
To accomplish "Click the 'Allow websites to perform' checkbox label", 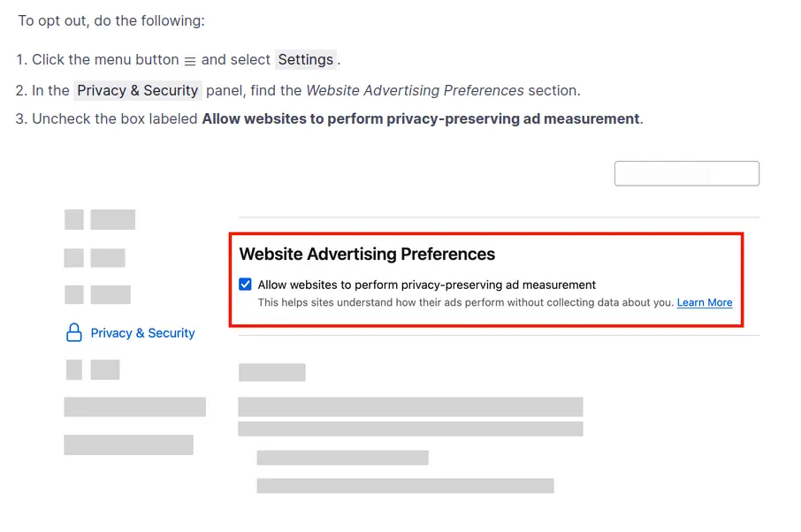I will point(426,285).
